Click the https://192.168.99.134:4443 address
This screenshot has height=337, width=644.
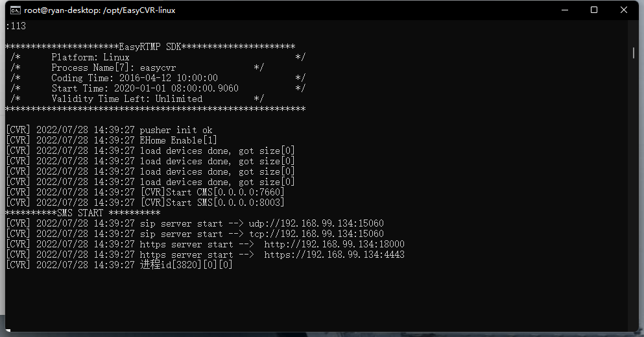334,255
